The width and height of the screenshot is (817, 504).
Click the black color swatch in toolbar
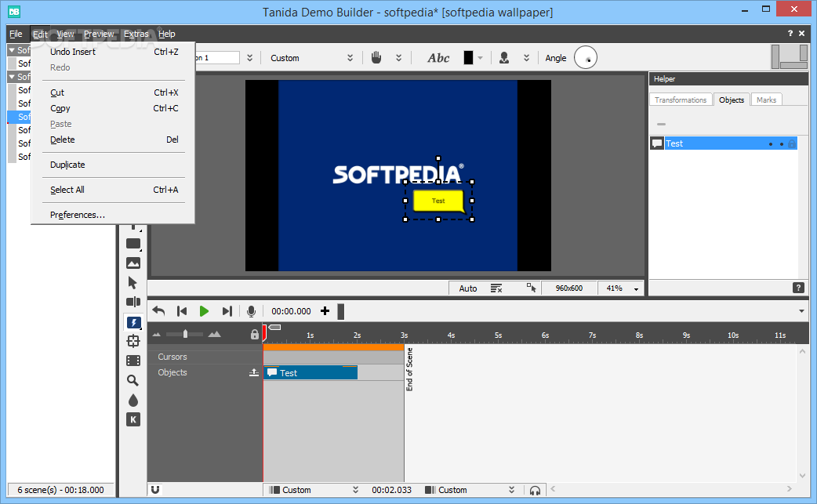pyautogui.click(x=468, y=58)
